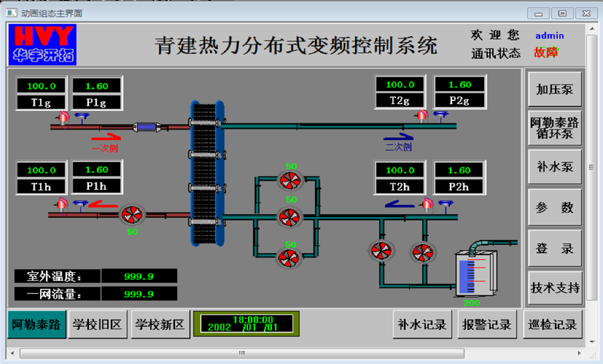The image size is (603, 364).
Task: Click the blue secondary return flow arrow
Action: (399, 203)
